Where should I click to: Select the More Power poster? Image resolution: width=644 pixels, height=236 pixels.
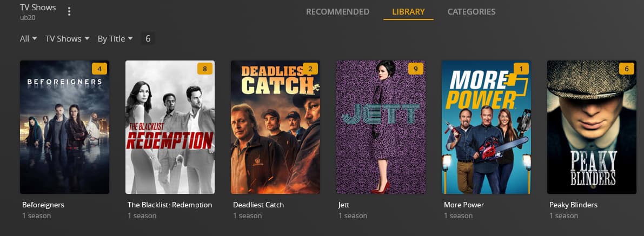[486, 127]
